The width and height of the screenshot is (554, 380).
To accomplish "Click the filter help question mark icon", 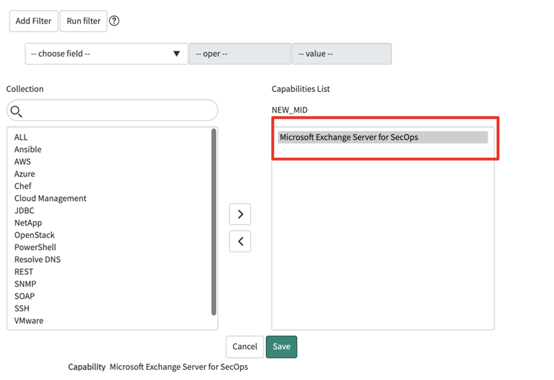I will (114, 21).
